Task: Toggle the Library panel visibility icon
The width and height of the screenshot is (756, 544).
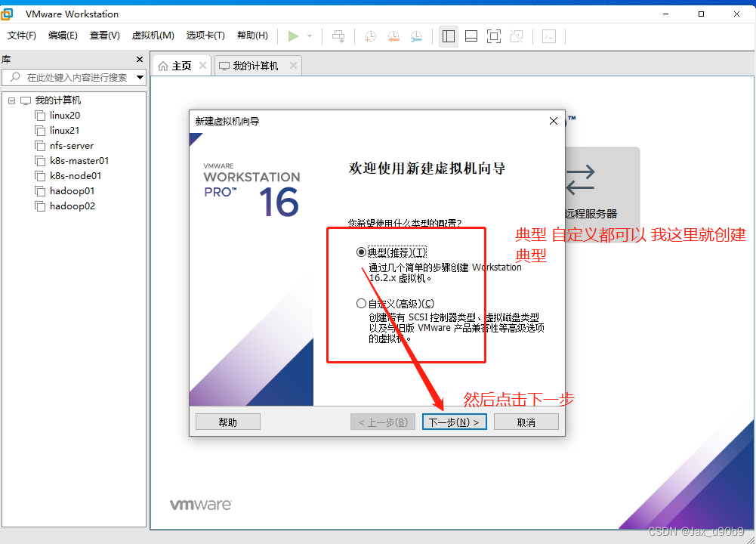Action: pos(448,36)
